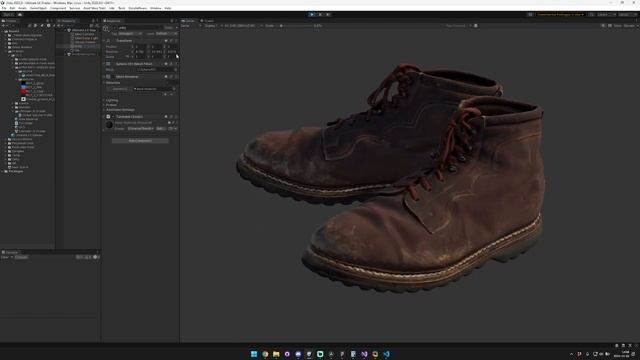This screenshot has width=640, height=360.
Task: Open the Transform component preset icon
Action: point(171,41)
